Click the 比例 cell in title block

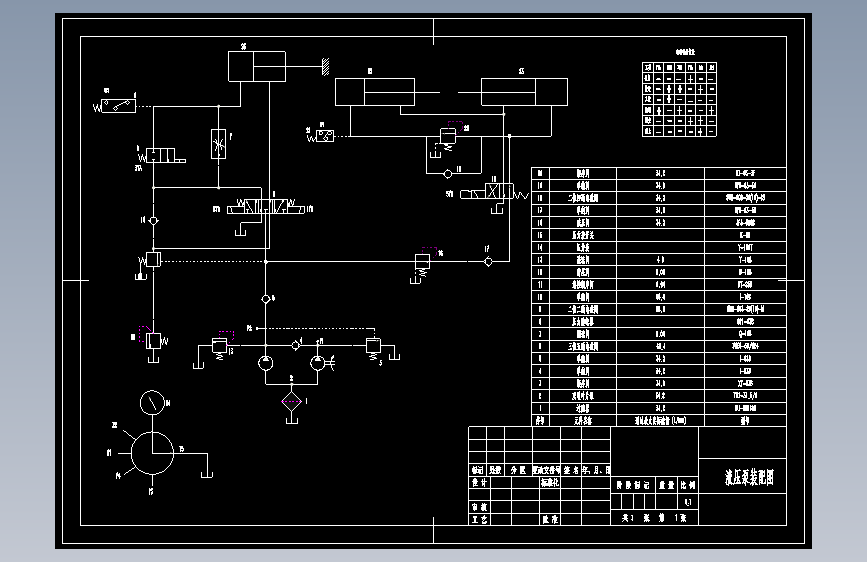(x=688, y=485)
